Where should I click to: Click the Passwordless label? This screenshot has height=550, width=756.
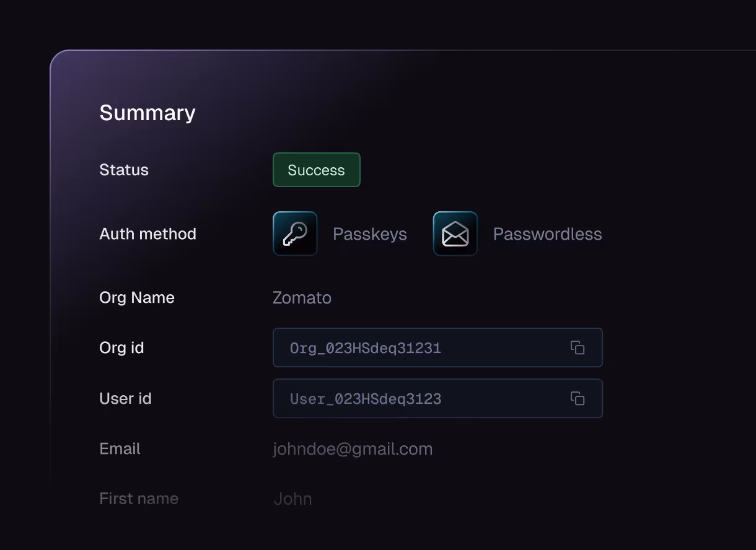pyautogui.click(x=547, y=234)
